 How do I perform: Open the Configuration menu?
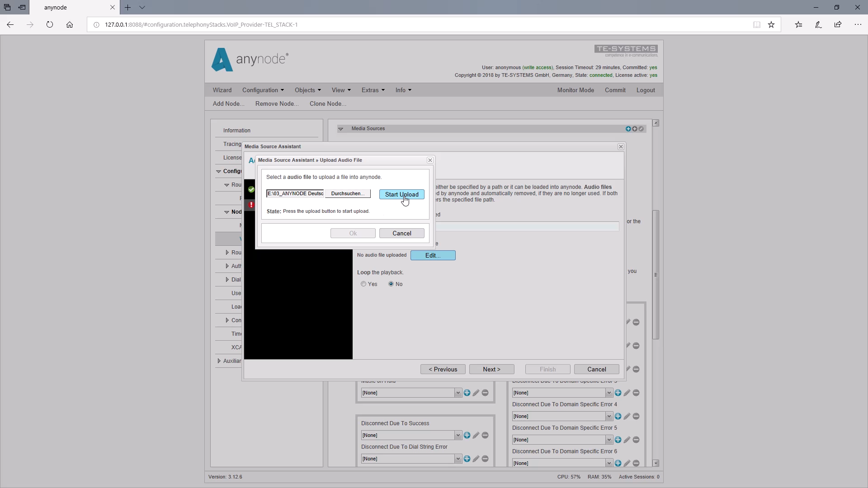pos(263,90)
